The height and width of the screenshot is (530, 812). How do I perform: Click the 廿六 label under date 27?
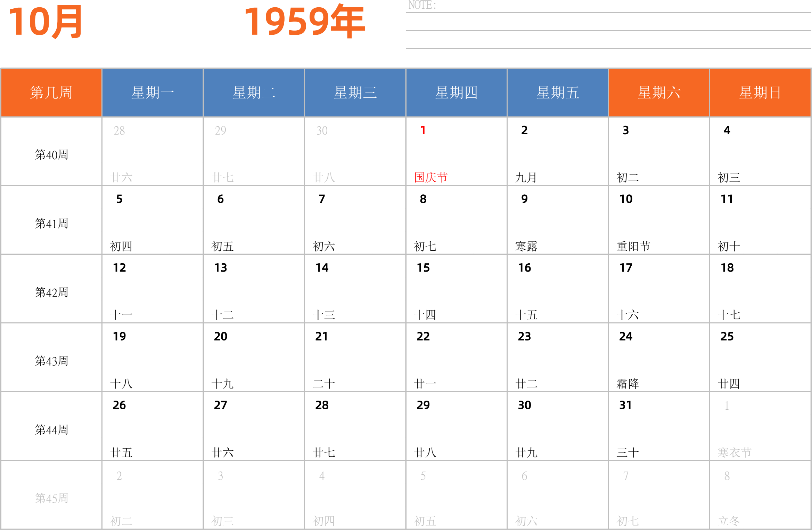(222, 452)
